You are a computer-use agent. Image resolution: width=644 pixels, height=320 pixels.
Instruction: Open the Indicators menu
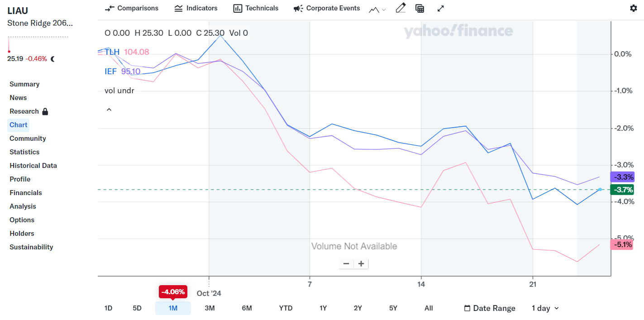(x=196, y=8)
